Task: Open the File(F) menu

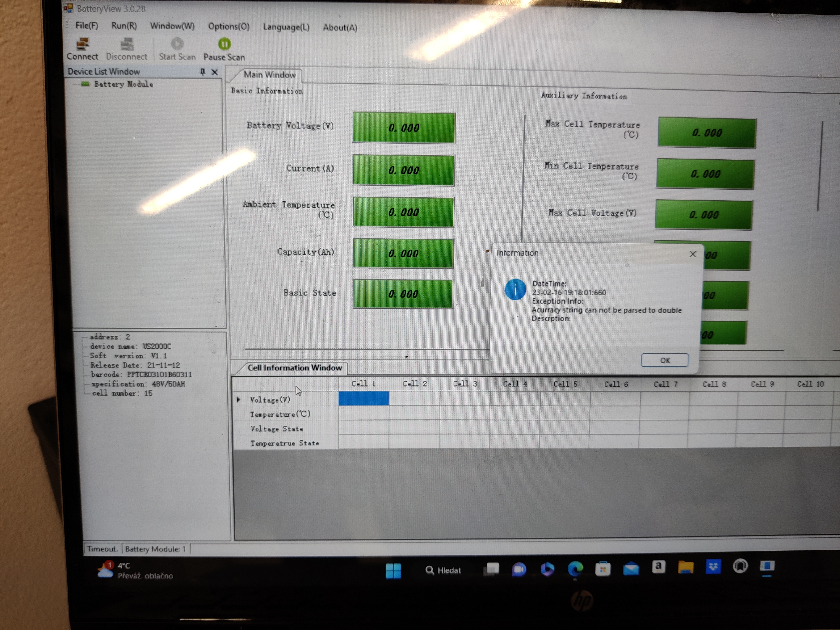Action: (87, 25)
